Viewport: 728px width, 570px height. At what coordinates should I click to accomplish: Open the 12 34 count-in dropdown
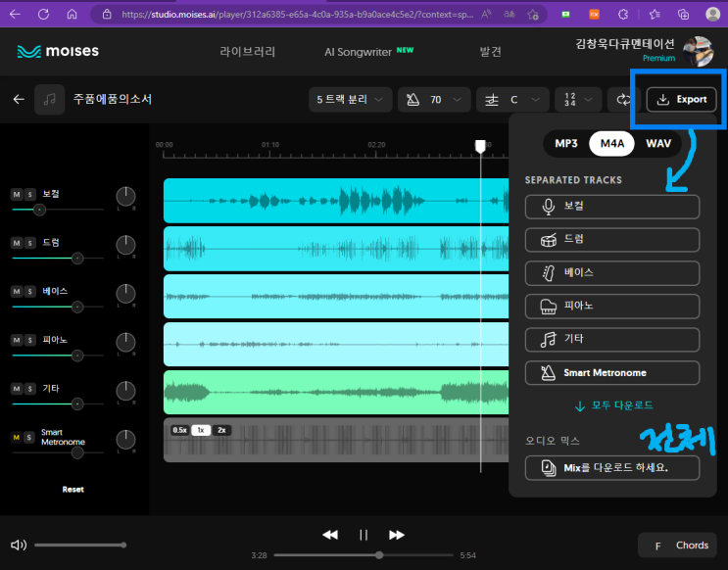click(578, 99)
